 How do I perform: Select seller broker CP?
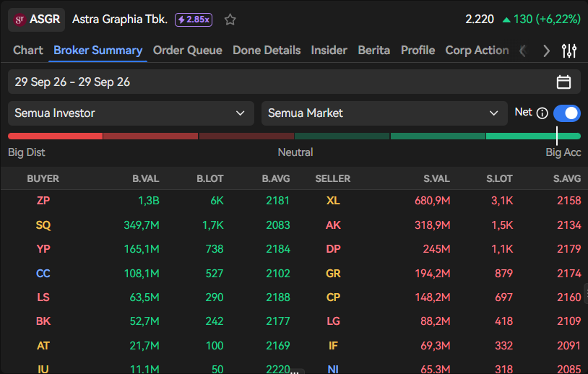click(x=333, y=297)
